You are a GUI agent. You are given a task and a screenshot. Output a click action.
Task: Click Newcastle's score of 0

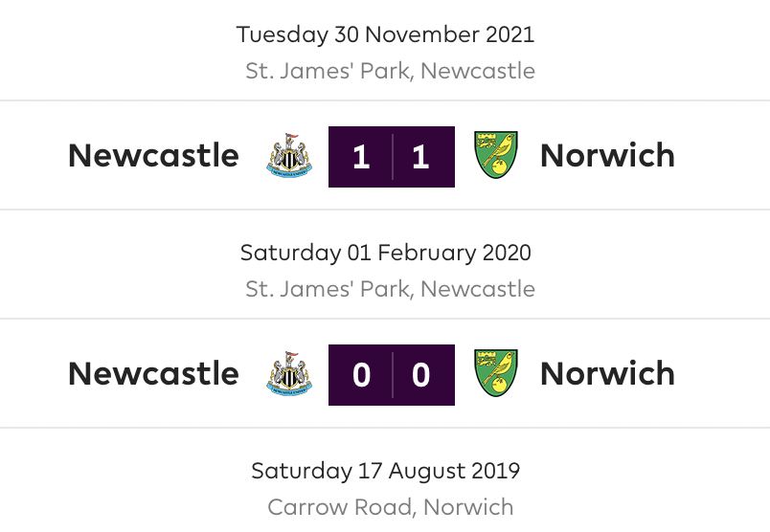coord(361,375)
